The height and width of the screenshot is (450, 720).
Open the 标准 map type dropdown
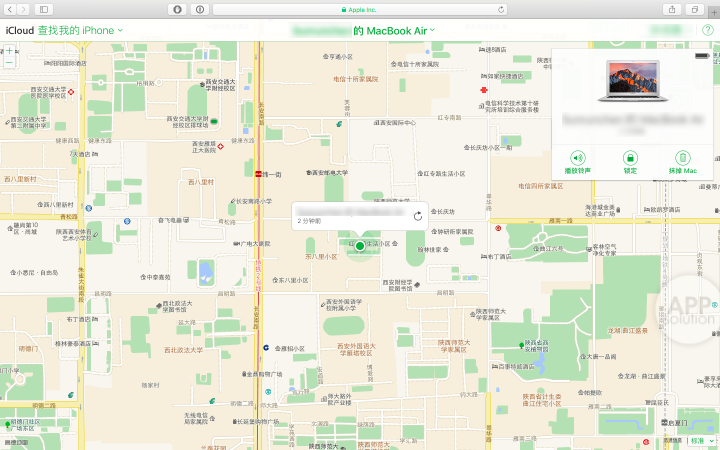[x=702, y=441]
